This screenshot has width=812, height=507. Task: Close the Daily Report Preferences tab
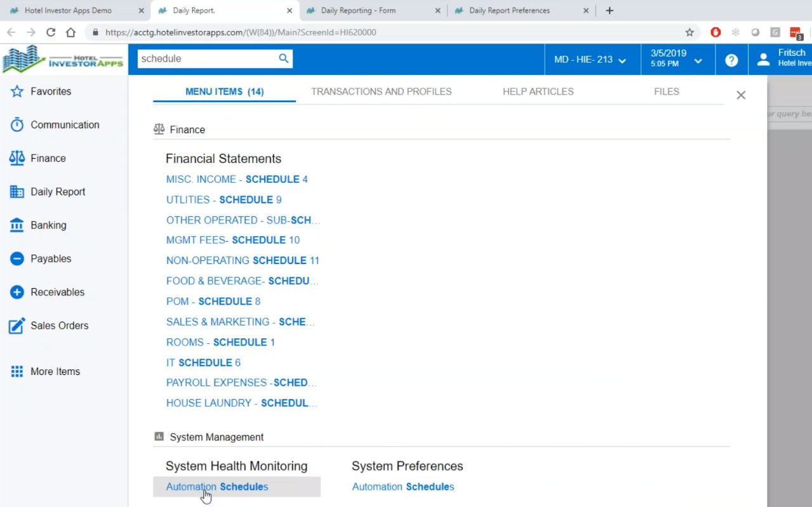coord(586,11)
